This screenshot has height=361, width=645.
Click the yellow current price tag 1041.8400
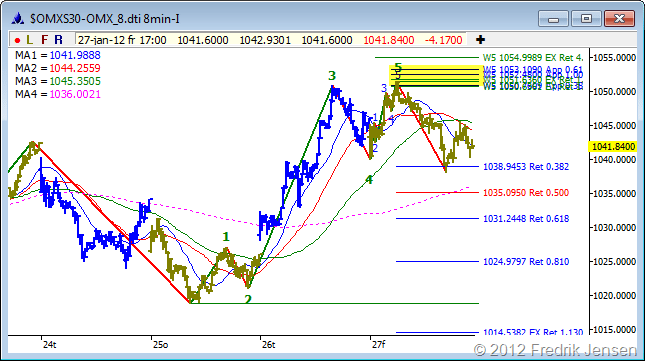click(x=613, y=146)
